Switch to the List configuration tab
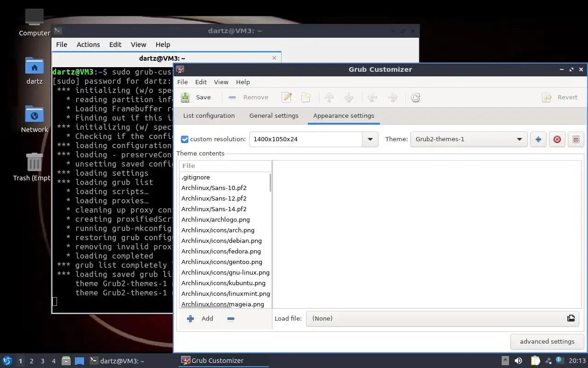This screenshot has height=368, width=588. (209, 115)
